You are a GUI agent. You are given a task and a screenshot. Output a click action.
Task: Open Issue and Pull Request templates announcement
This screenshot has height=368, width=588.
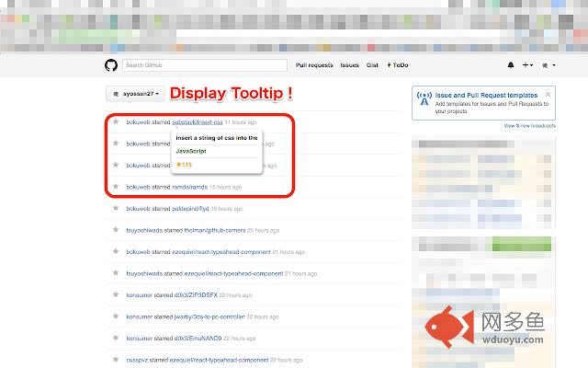486,96
